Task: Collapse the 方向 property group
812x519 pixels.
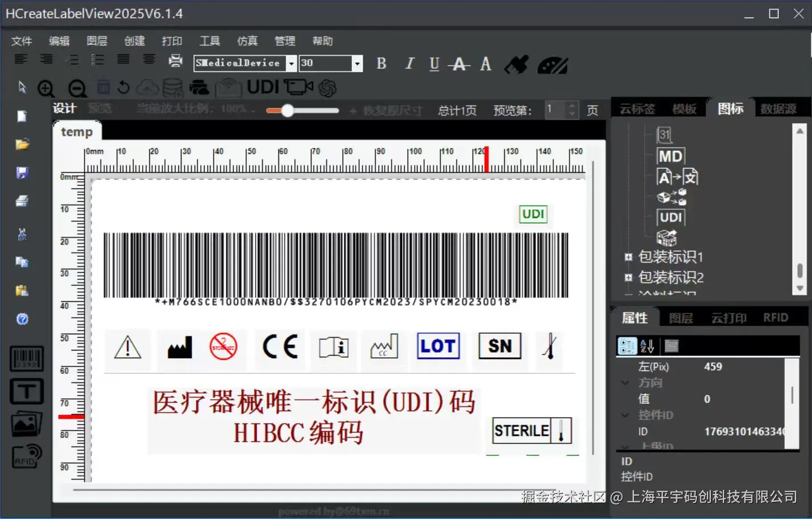Action: point(626,383)
